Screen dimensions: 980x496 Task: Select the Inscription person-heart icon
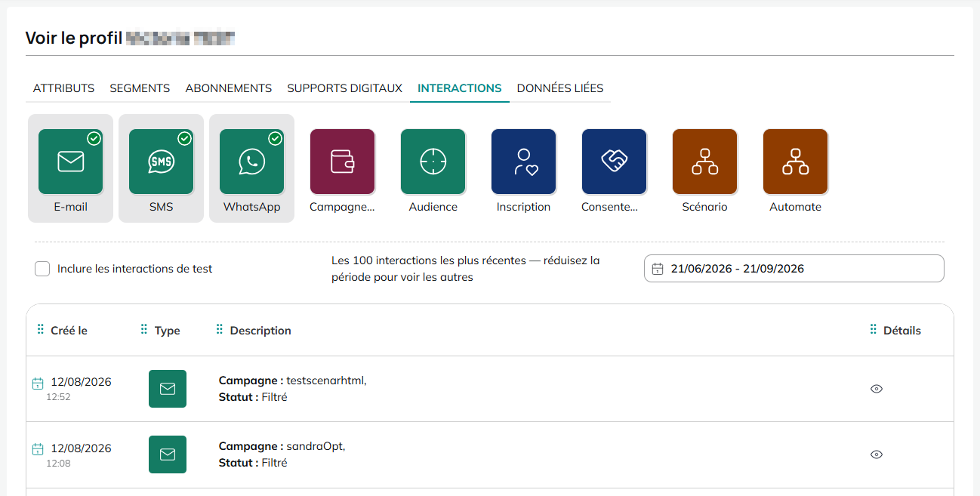tap(523, 162)
